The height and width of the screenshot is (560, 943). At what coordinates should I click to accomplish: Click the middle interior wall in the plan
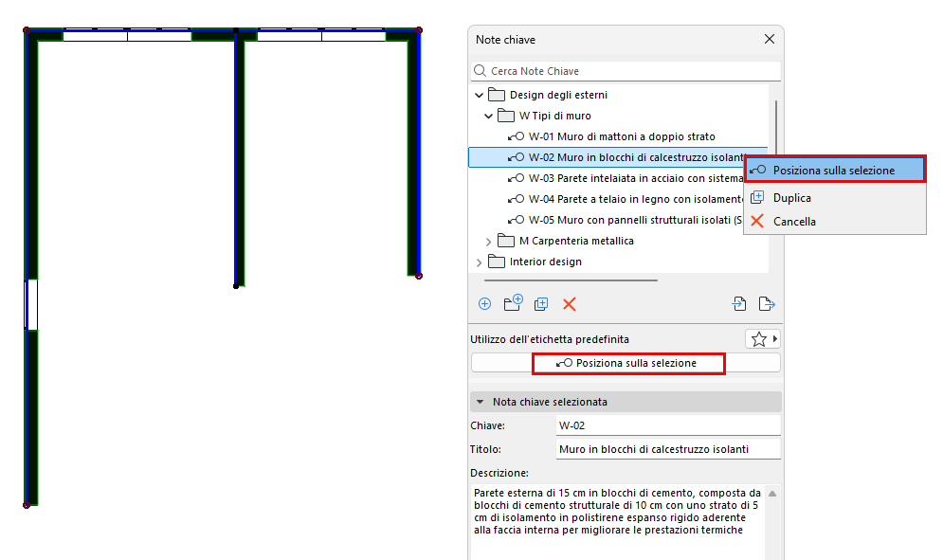click(x=239, y=162)
